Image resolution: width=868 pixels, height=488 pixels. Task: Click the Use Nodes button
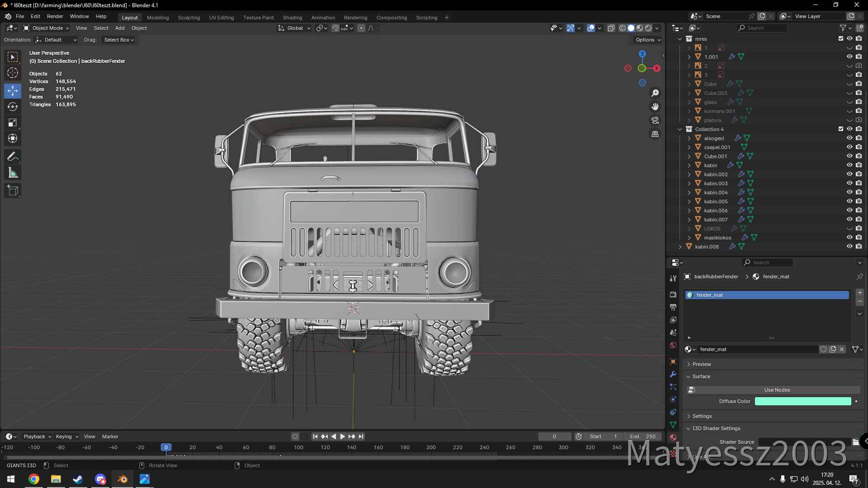click(x=777, y=390)
